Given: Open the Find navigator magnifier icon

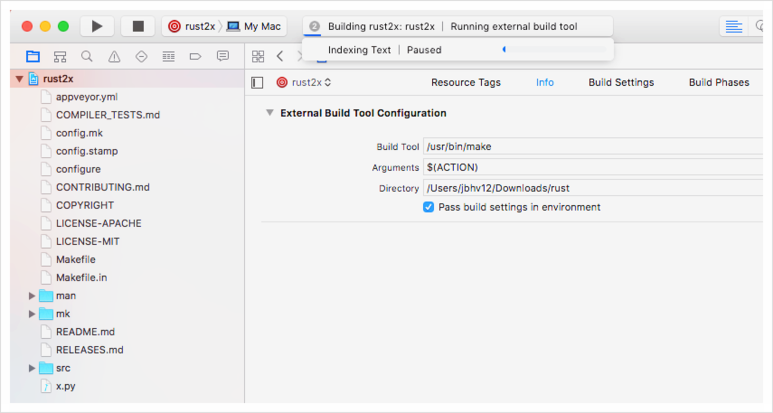Looking at the screenshot, I should (x=87, y=56).
